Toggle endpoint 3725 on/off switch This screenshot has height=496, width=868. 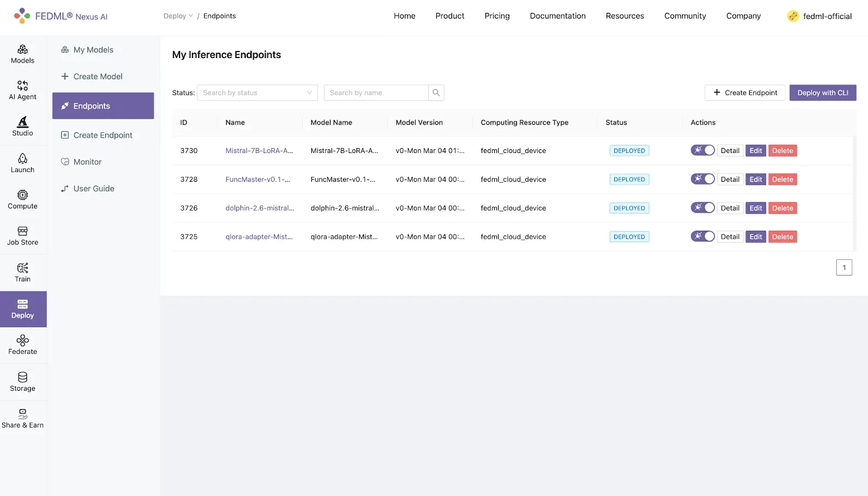(703, 237)
